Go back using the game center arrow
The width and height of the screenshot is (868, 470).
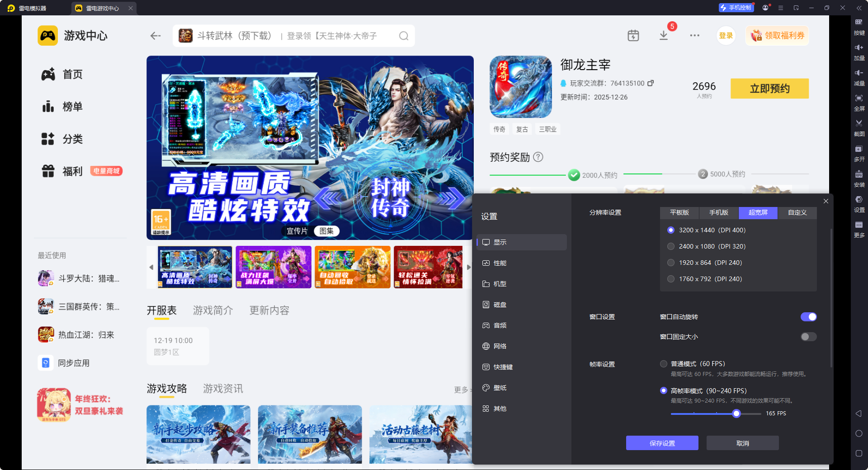pyautogui.click(x=156, y=36)
